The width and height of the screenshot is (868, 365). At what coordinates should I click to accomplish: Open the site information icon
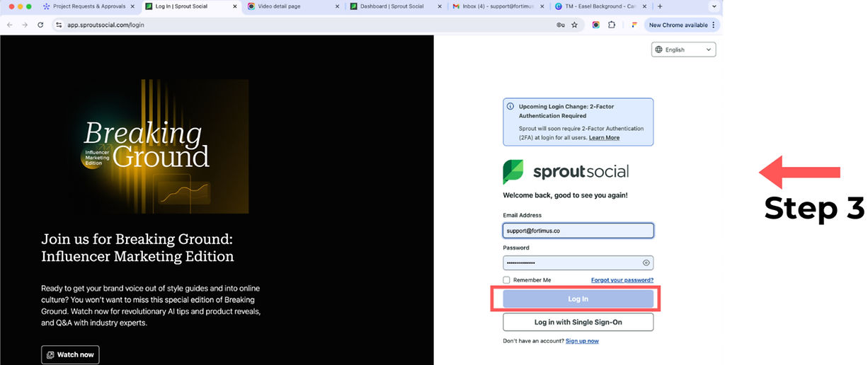[x=59, y=25]
